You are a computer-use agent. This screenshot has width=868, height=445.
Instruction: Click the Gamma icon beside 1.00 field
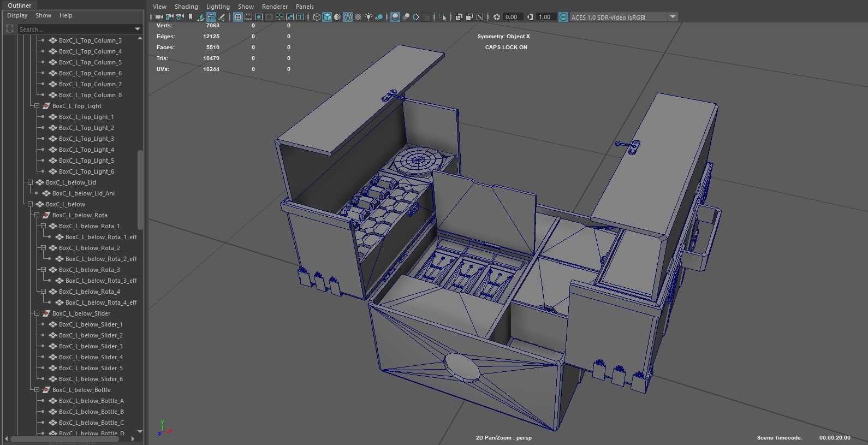[530, 17]
